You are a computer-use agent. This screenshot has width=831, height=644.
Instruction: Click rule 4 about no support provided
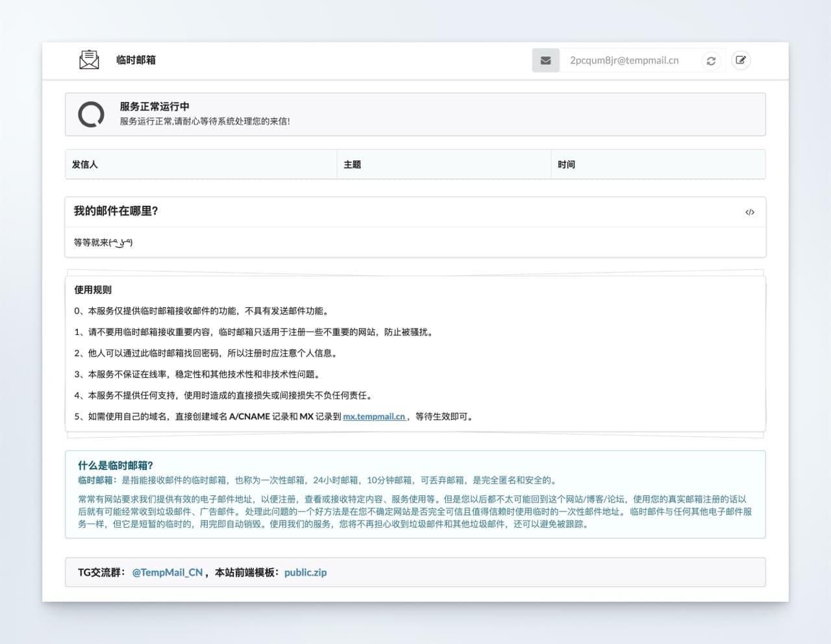(225, 395)
